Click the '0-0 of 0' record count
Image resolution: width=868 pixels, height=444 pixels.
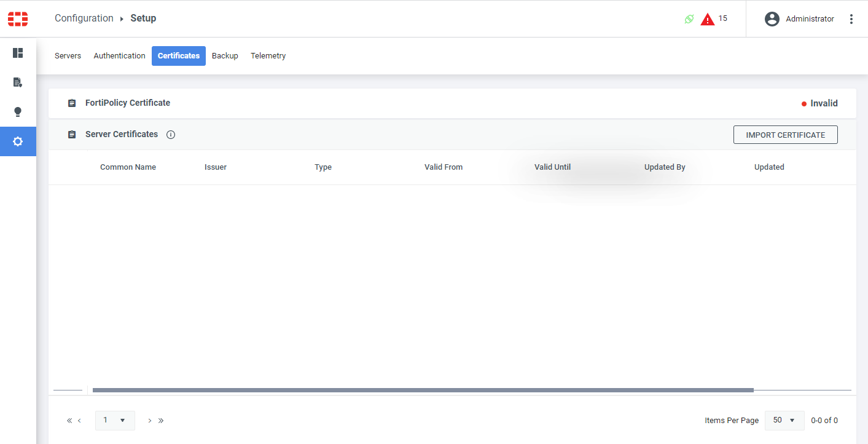click(x=824, y=421)
